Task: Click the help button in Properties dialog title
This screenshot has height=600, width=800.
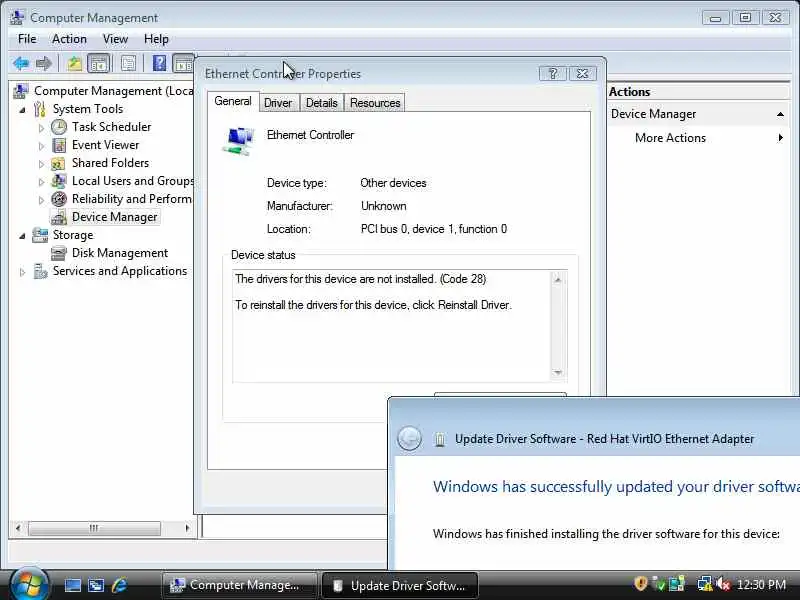Action: (x=553, y=73)
